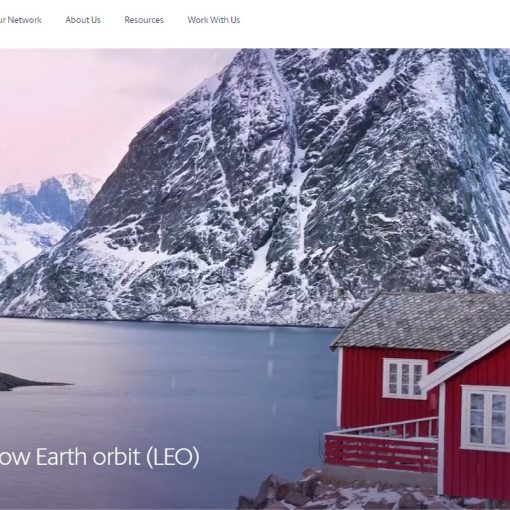Screen dimensions: 510x510
Task: Click the cabin's large right white window
Action: (486, 418)
